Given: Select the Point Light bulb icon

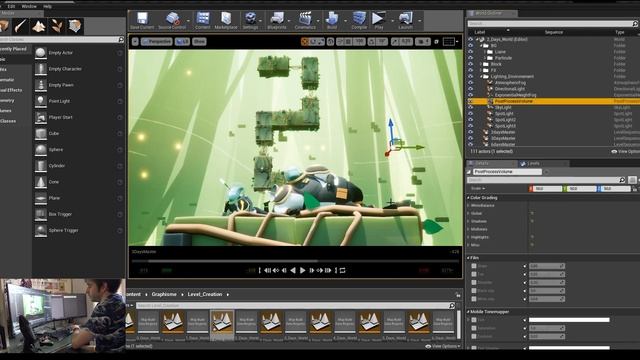Looking at the screenshot, I should pyautogui.click(x=41, y=101).
